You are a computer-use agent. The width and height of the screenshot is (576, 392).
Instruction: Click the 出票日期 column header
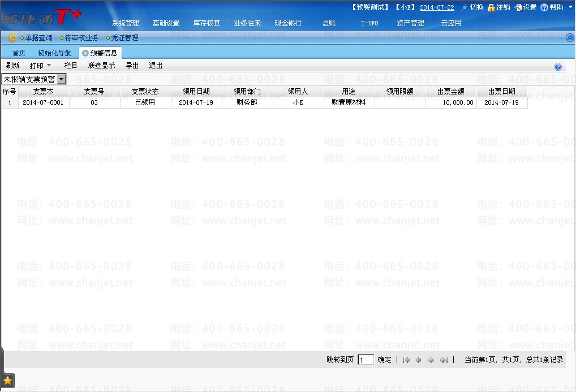[x=502, y=92]
